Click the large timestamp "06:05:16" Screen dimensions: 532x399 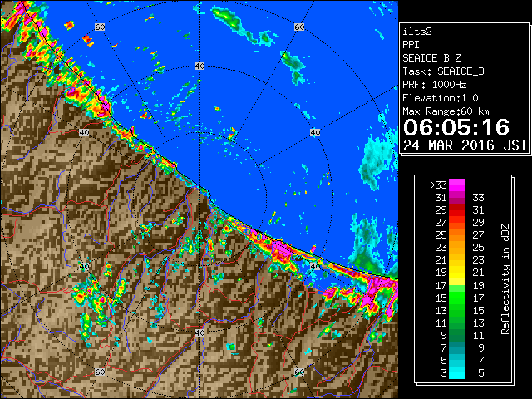(x=456, y=127)
